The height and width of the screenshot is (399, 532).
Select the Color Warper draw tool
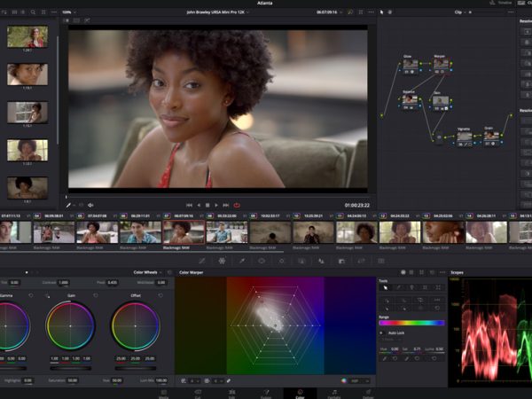pyautogui.click(x=399, y=287)
